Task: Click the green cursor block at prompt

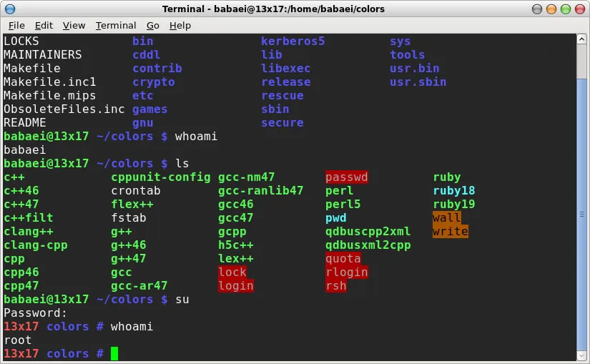Action: tap(114, 353)
